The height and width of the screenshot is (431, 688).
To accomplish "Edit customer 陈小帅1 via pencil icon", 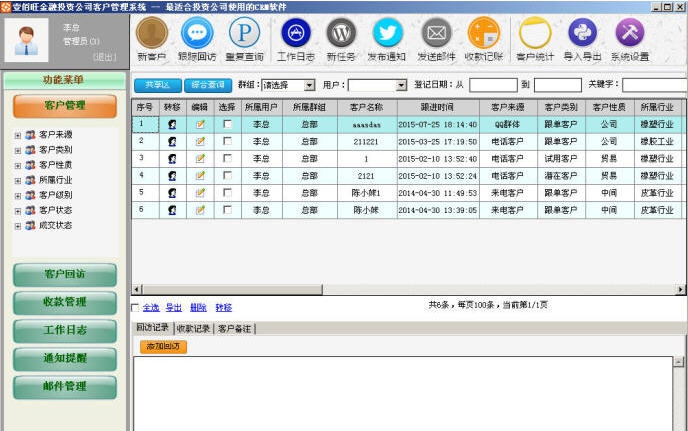I will point(200,193).
